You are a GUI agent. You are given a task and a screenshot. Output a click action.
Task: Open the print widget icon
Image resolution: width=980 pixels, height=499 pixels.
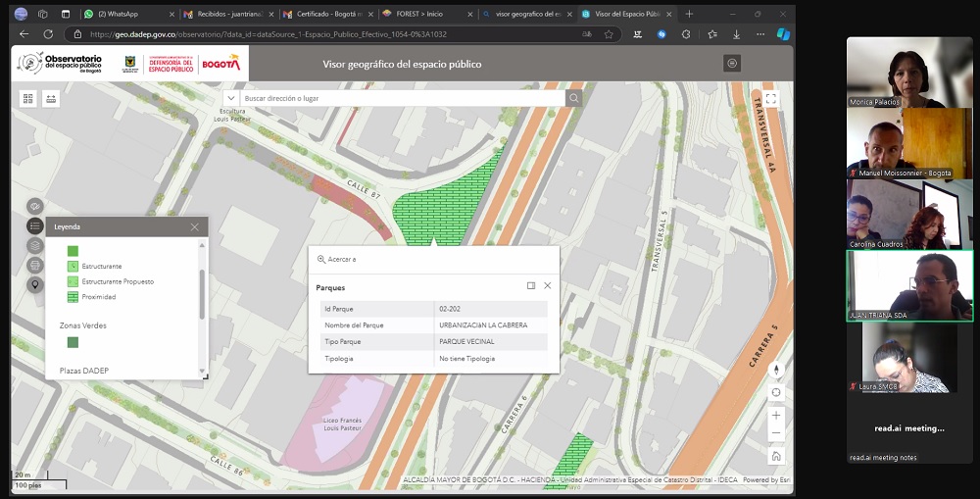coord(35,265)
